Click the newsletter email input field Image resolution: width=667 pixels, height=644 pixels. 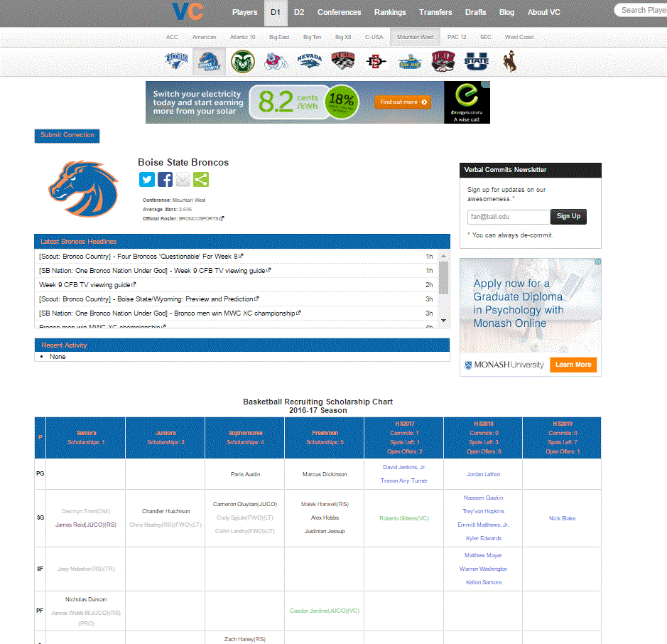click(509, 217)
